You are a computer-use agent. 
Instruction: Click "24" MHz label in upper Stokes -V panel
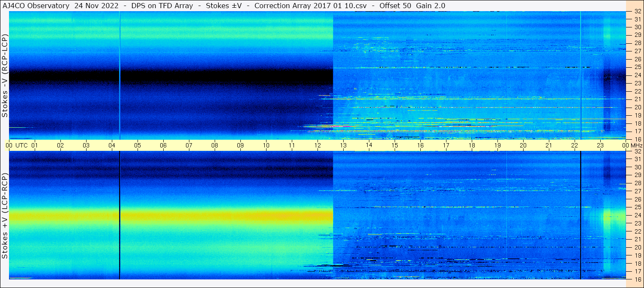click(638, 75)
